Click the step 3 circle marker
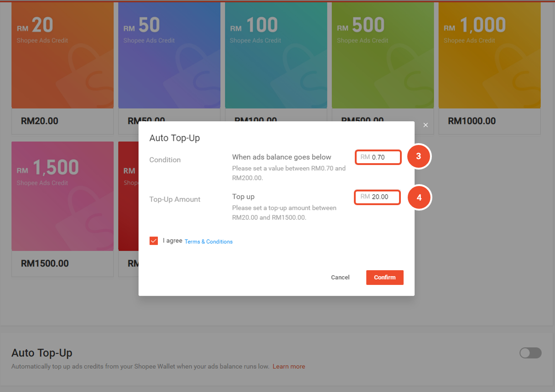The width and height of the screenshot is (555, 392). coord(419,157)
